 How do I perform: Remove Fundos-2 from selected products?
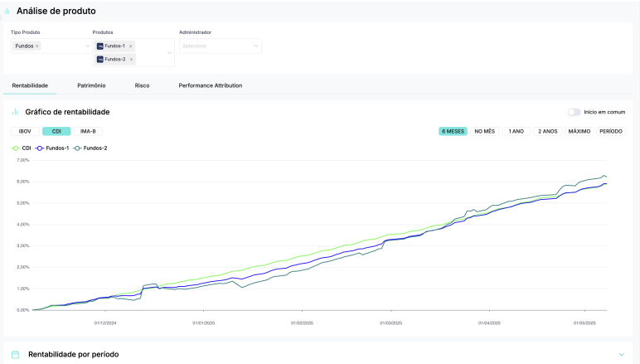click(x=131, y=59)
